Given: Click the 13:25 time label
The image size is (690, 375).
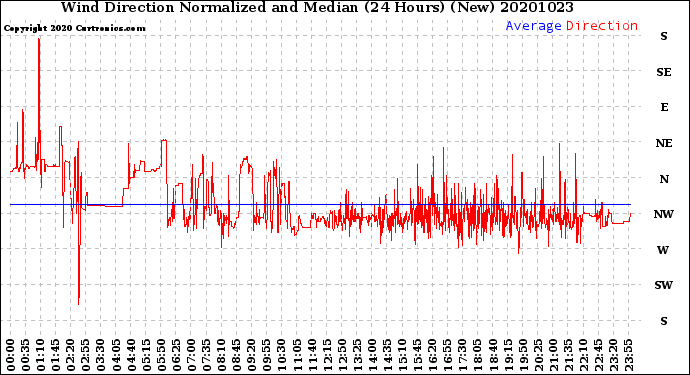Looking at the screenshot, I should (357, 355).
